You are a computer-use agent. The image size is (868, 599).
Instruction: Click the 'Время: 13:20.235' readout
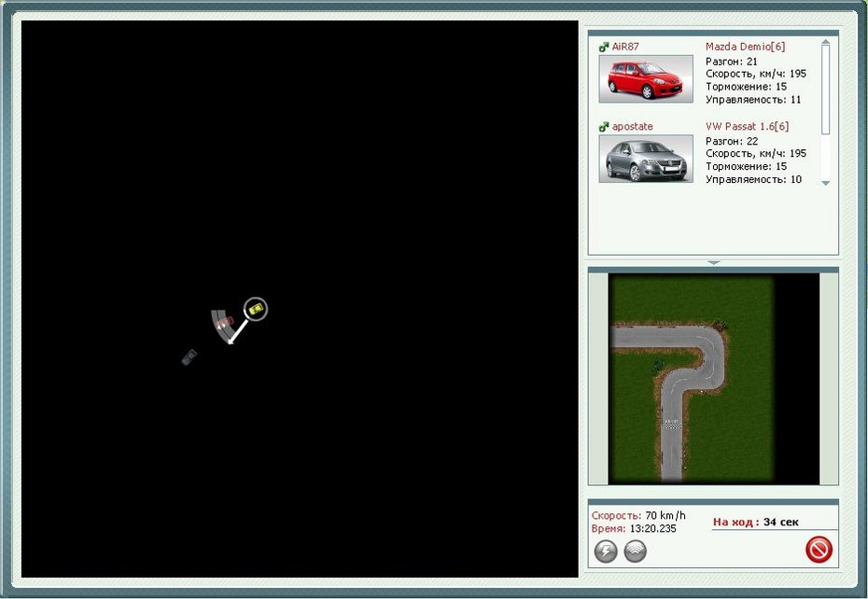tap(634, 529)
